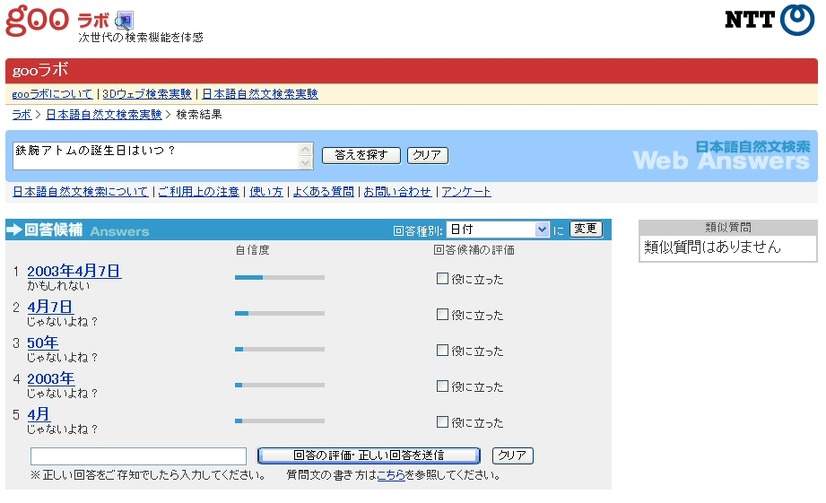Viewport: 826px width, 503px height.
Task: Click the 答えを探す button
Action: coord(361,155)
